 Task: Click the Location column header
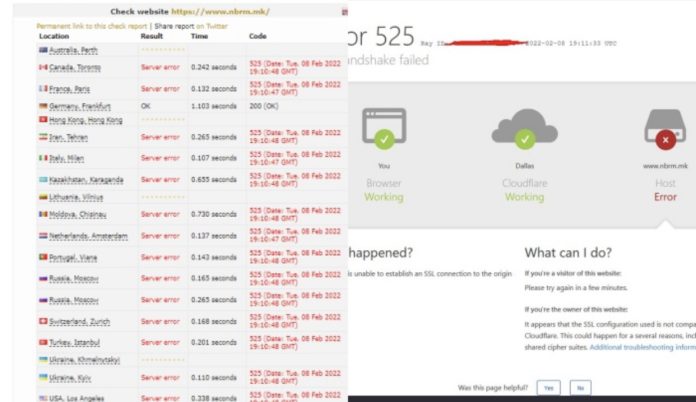point(54,35)
